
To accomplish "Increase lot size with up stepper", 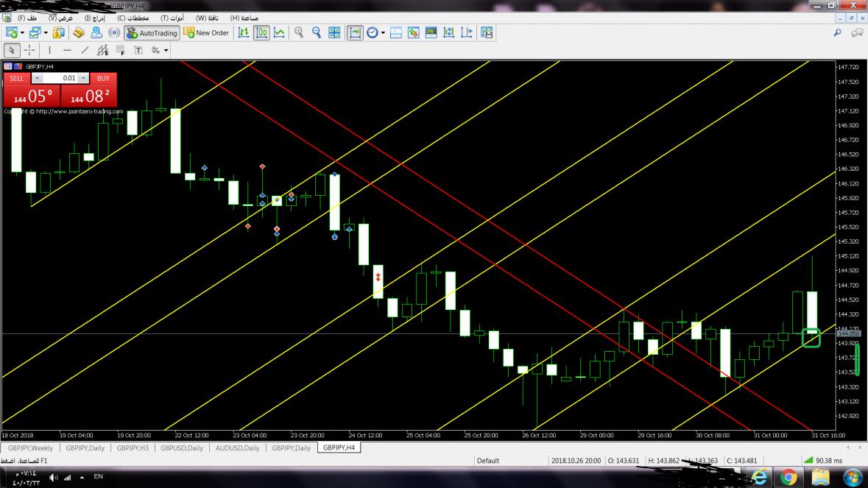I will click(x=83, y=78).
